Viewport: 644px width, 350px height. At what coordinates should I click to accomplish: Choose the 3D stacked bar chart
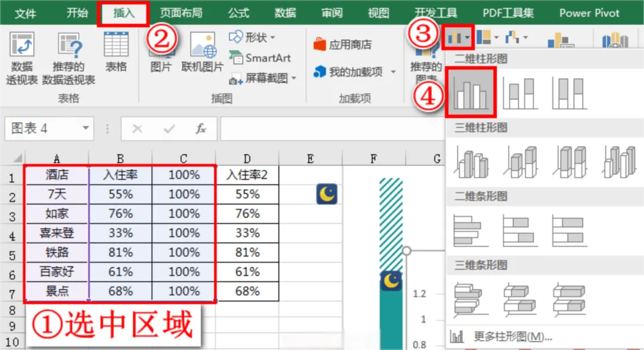521,300
